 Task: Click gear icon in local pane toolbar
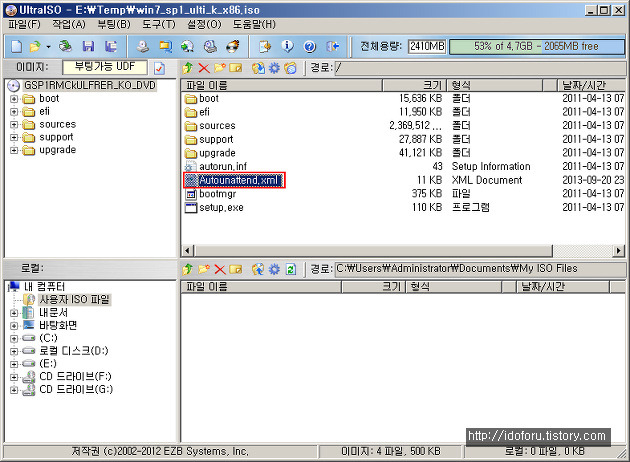coord(274,269)
